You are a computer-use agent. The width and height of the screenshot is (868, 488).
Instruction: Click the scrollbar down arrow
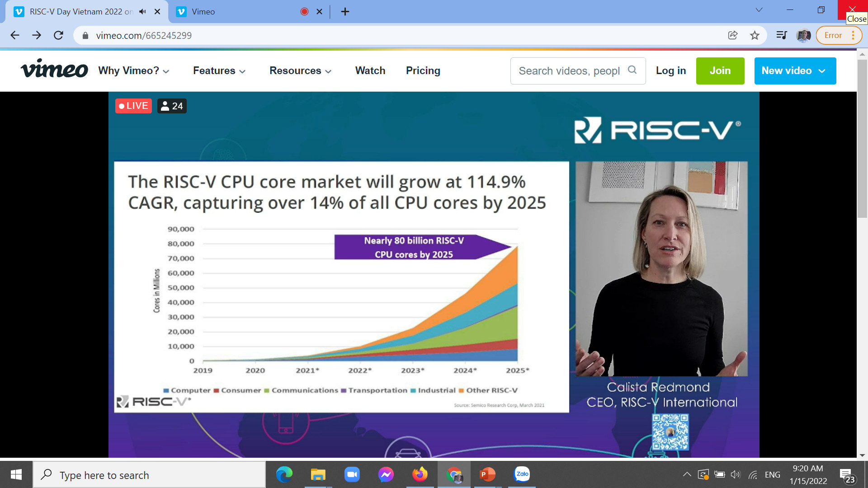tap(862, 455)
